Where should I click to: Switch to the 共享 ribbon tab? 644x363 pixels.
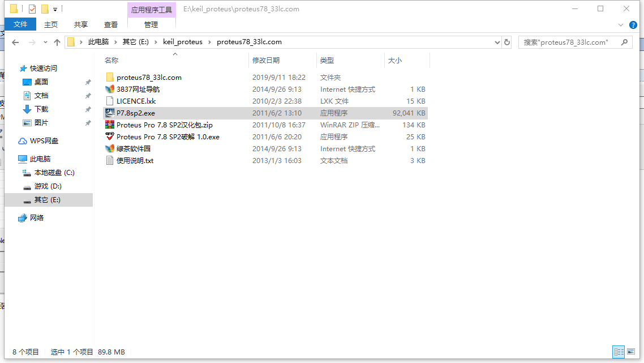(81, 25)
